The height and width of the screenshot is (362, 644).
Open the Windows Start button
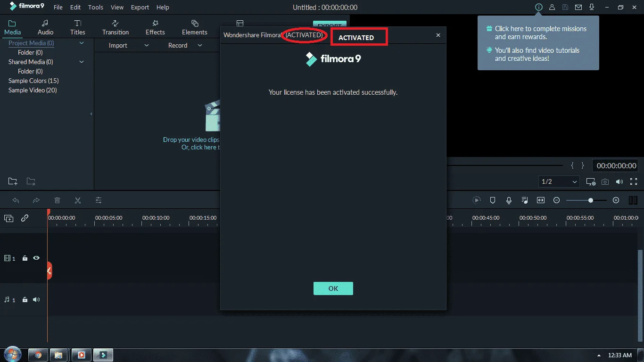click(x=12, y=354)
